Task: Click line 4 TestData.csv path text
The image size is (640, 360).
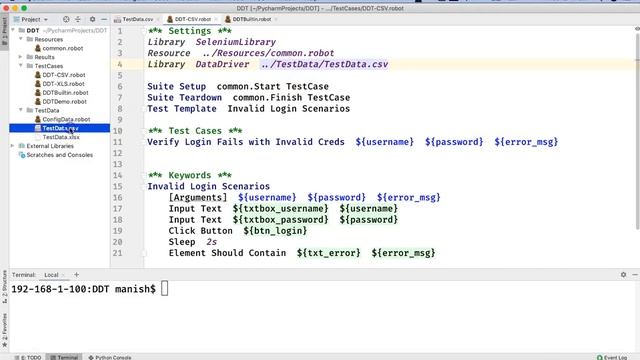Action: tap(324, 64)
